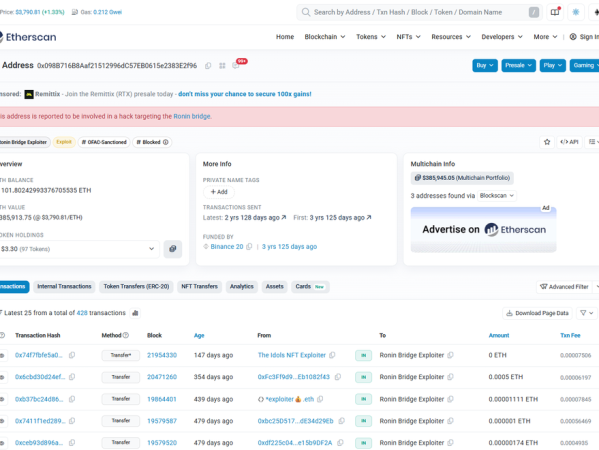
Task: Copy transaction hash 0xb37bc24d86...
Action: pyautogui.click(x=72, y=399)
